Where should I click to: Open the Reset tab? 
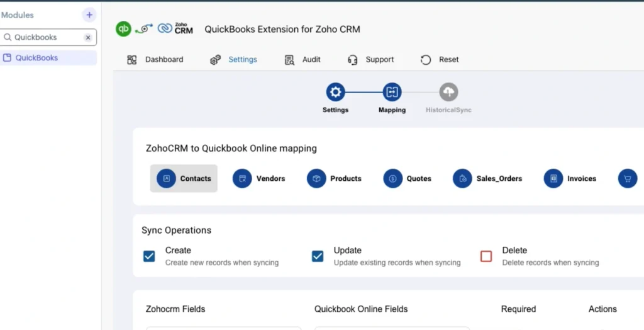tap(440, 60)
